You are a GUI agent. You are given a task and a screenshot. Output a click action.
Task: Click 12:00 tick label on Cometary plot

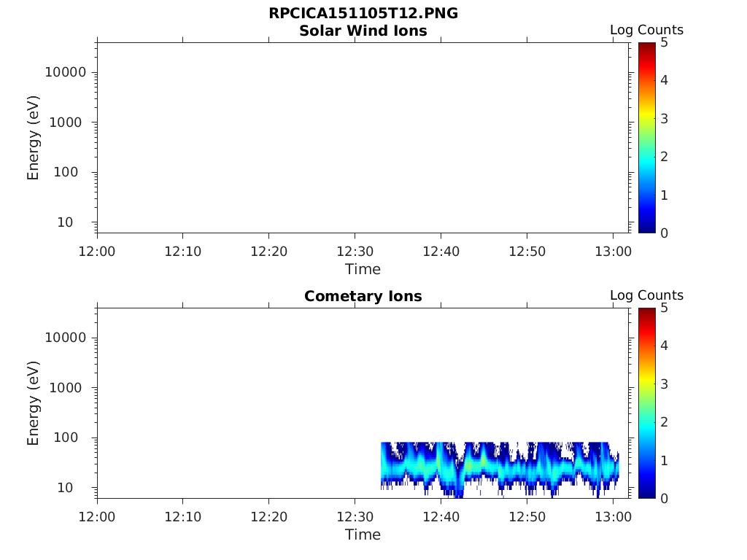coord(97,517)
